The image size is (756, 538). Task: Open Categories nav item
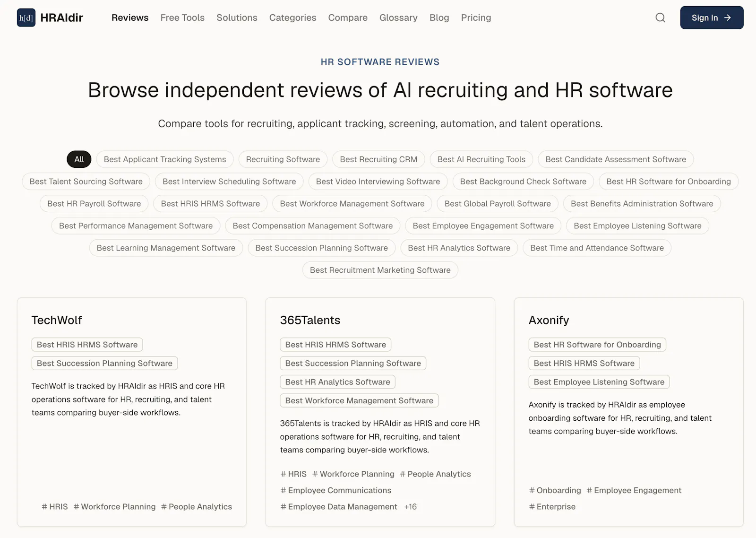[x=292, y=17]
